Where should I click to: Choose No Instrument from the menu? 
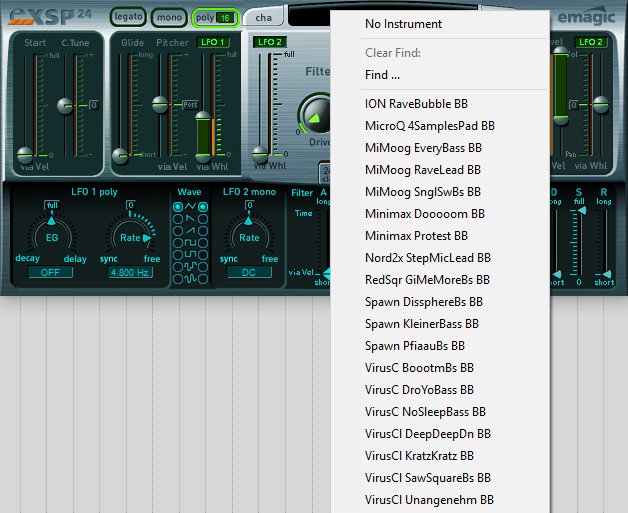coord(403,24)
